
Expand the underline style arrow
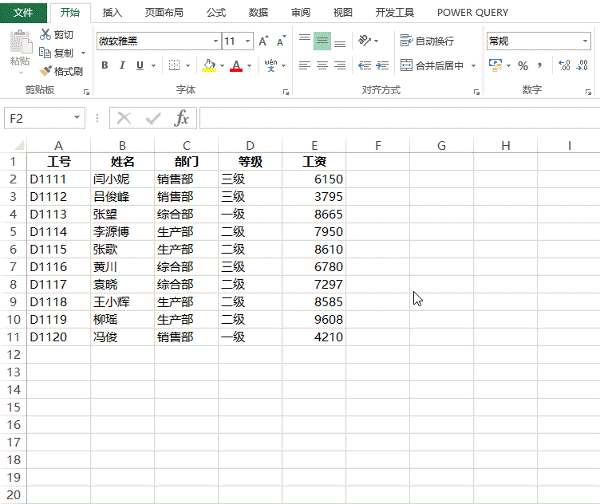coord(153,65)
